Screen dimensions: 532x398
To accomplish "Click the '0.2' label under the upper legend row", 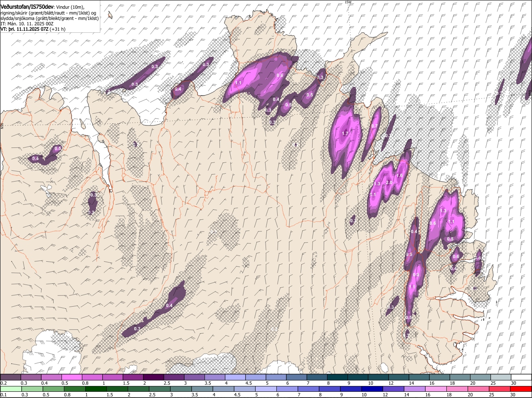I will pyautogui.click(x=3, y=383).
